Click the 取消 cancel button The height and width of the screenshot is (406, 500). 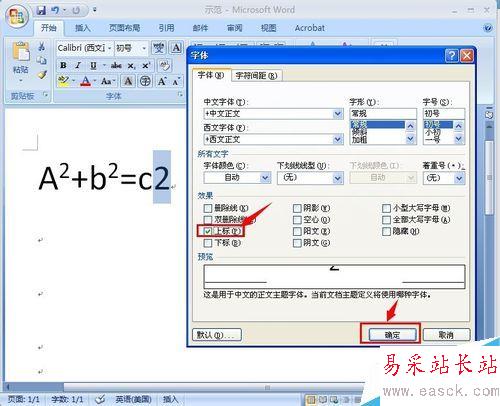coord(446,335)
